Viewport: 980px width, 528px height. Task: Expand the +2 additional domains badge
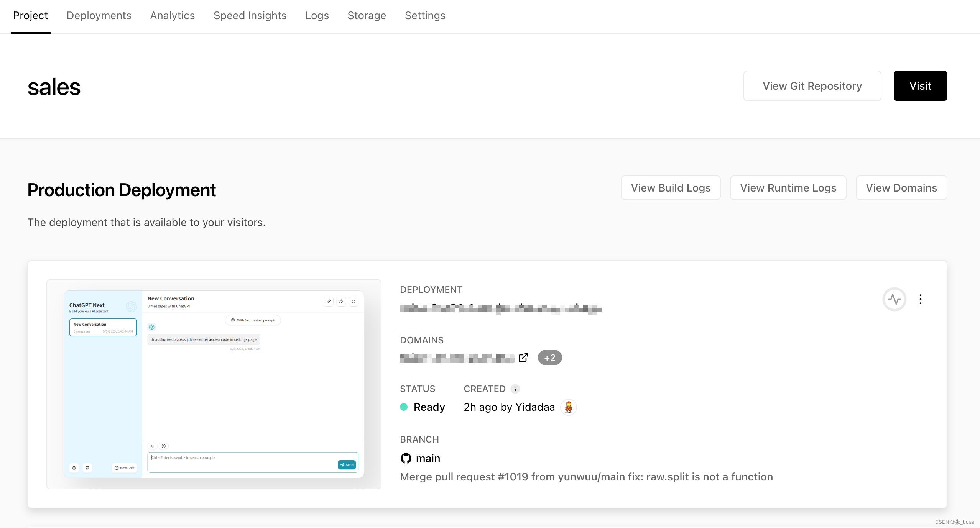pos(549,357)
